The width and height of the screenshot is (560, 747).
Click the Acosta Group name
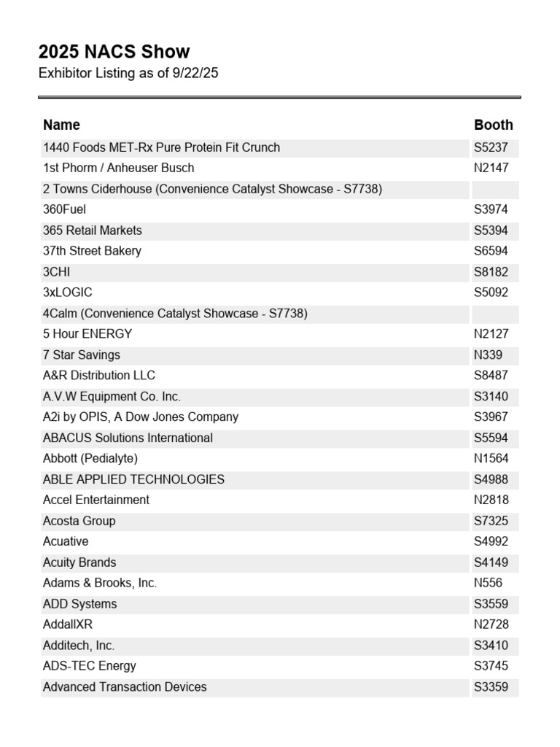click(79, 521)
